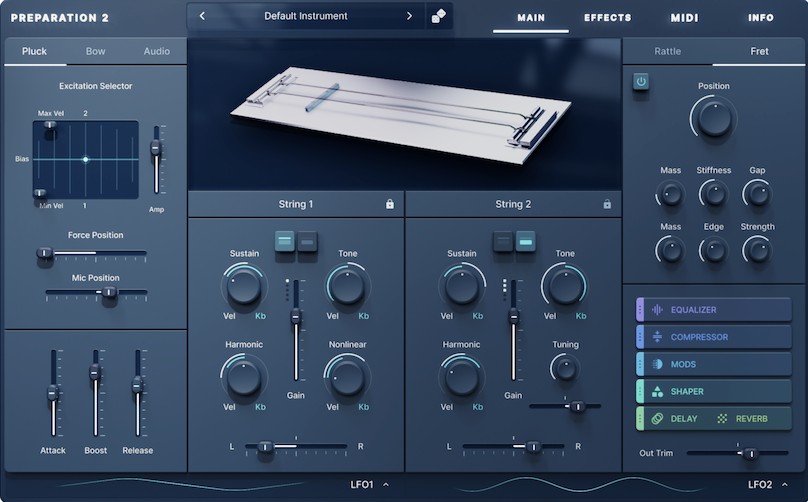This screenshot has height=502, width=808.
Task: Click the Tuning fine slider handle
Action: pyautogui.click(x=578, y=406)
